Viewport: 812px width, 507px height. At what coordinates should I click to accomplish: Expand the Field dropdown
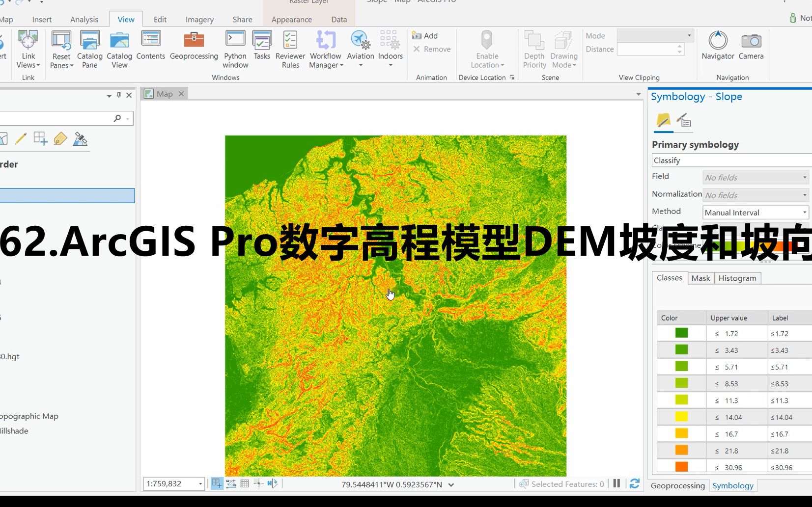point(756,178)
